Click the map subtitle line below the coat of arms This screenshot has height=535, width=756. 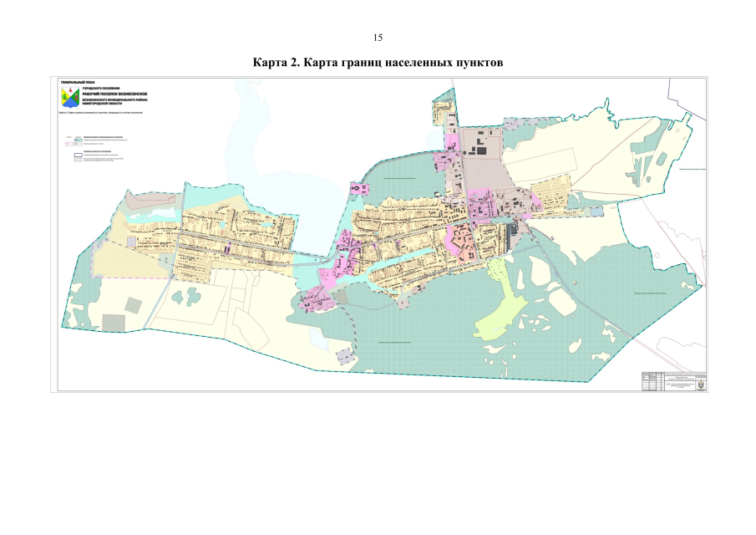102,111
